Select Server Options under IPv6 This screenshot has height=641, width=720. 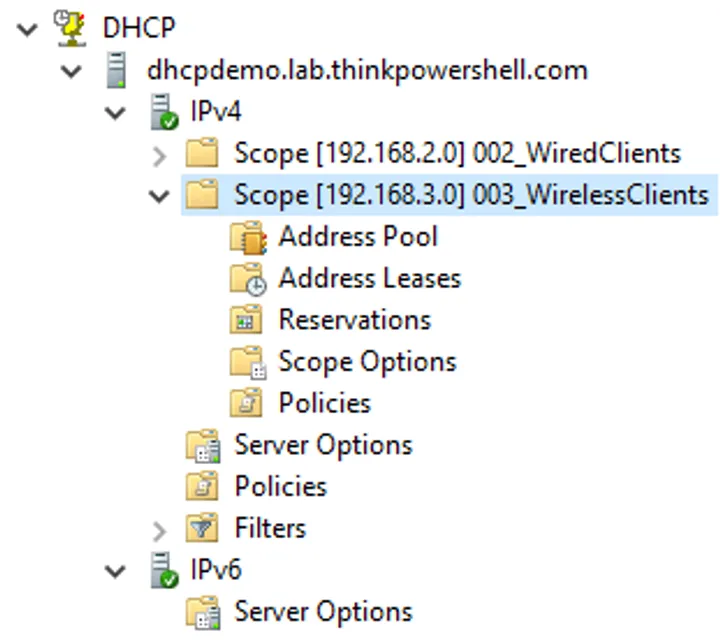(322, 611)
